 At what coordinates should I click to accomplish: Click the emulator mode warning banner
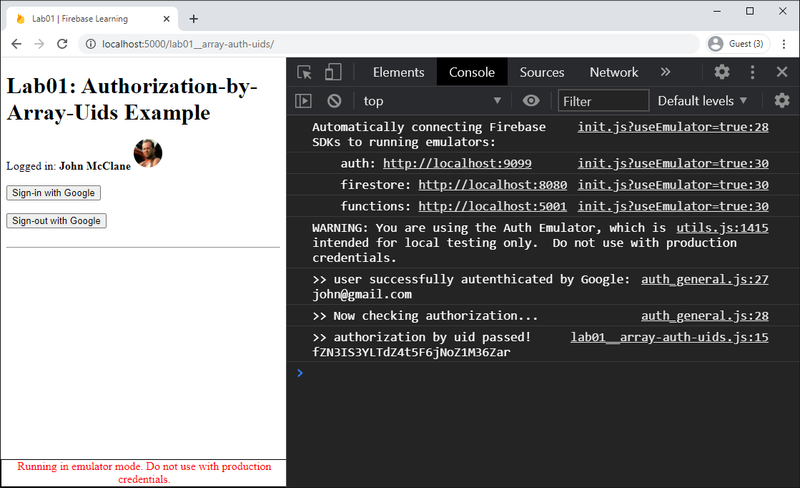click(x=144, y=473)
